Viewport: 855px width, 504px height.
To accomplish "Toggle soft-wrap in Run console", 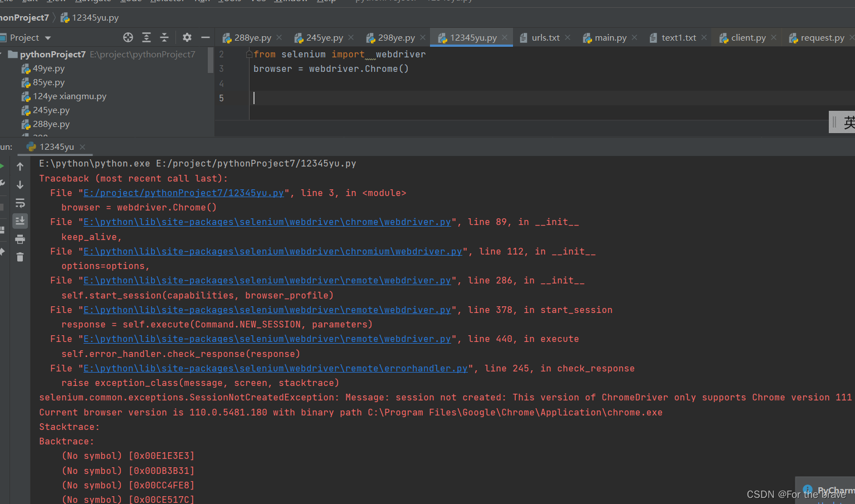I will click(x=20, y=203).
